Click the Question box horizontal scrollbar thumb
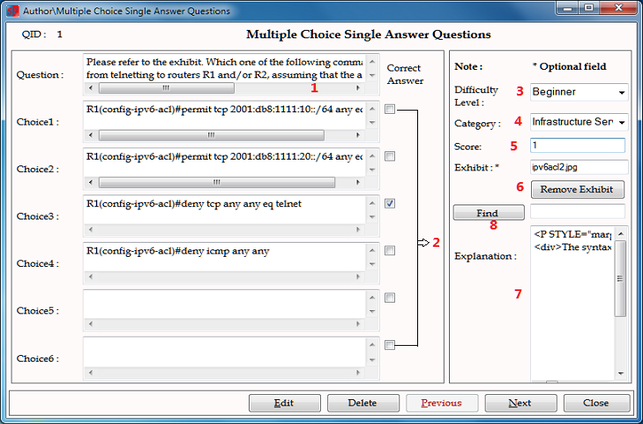The height and width of the screenshot is (424, 643). point(166,88)
